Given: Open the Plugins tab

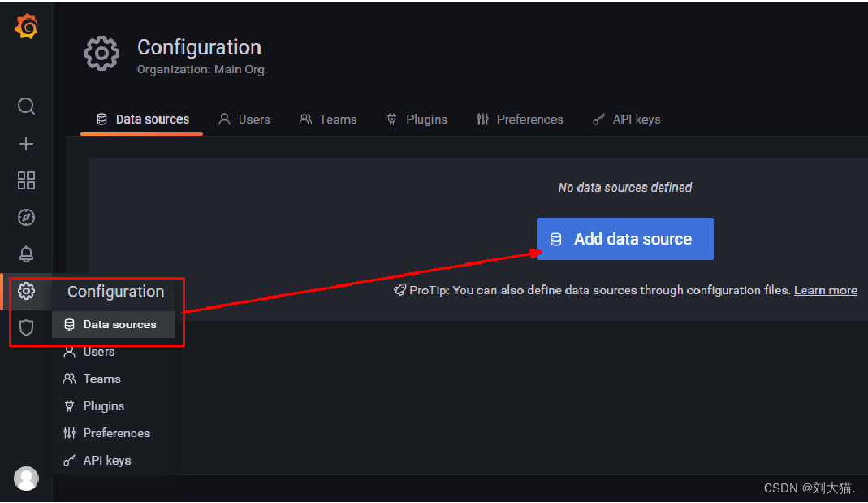Looking at the screenshot, I should [417, 119].
